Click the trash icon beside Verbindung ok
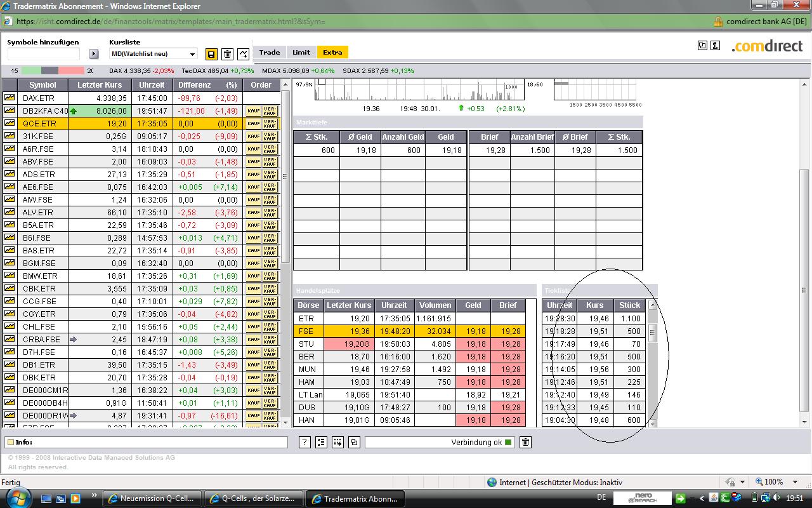Viewport: 812px width, 508px height. (x=525, y=443)
